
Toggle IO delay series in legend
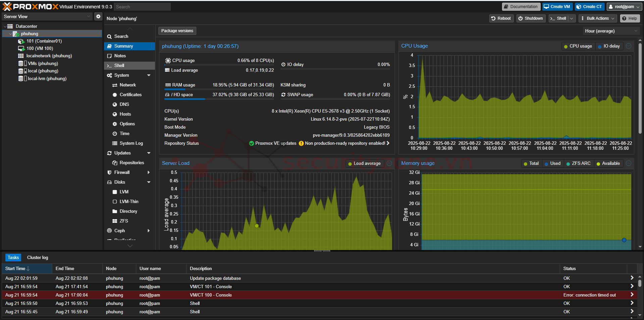[x=609, y=46]
